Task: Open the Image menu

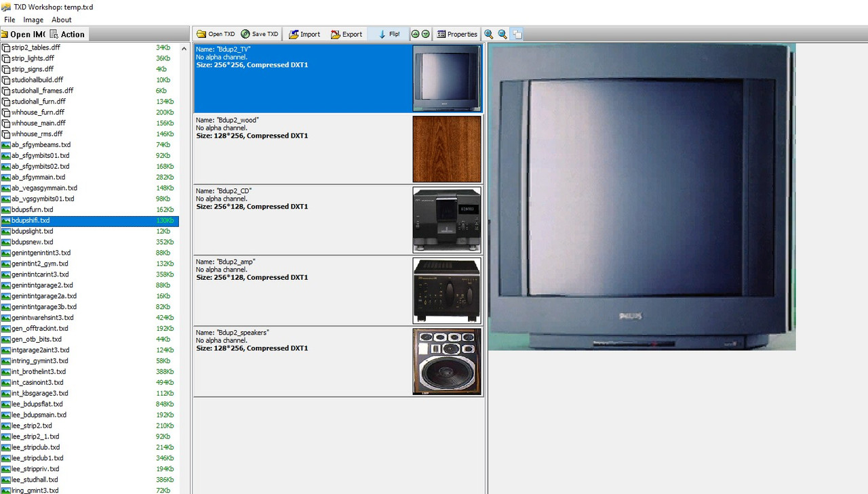Action: [x=33, y=20]
